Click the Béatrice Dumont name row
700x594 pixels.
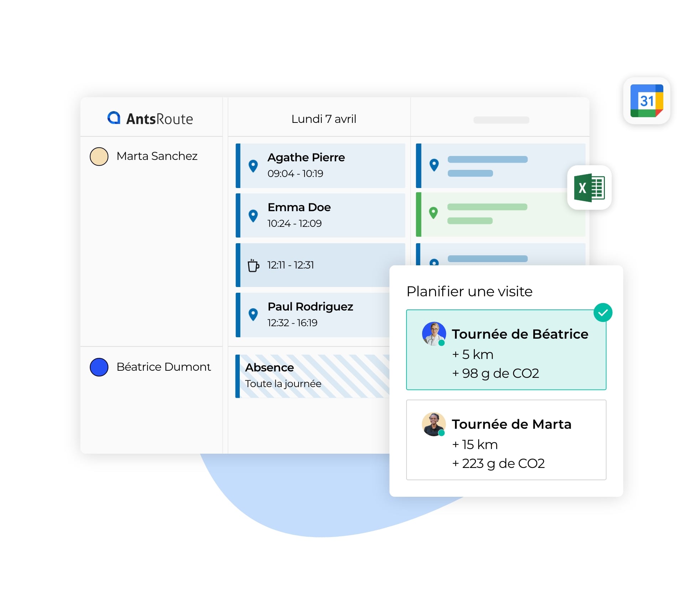click(164, 367)
